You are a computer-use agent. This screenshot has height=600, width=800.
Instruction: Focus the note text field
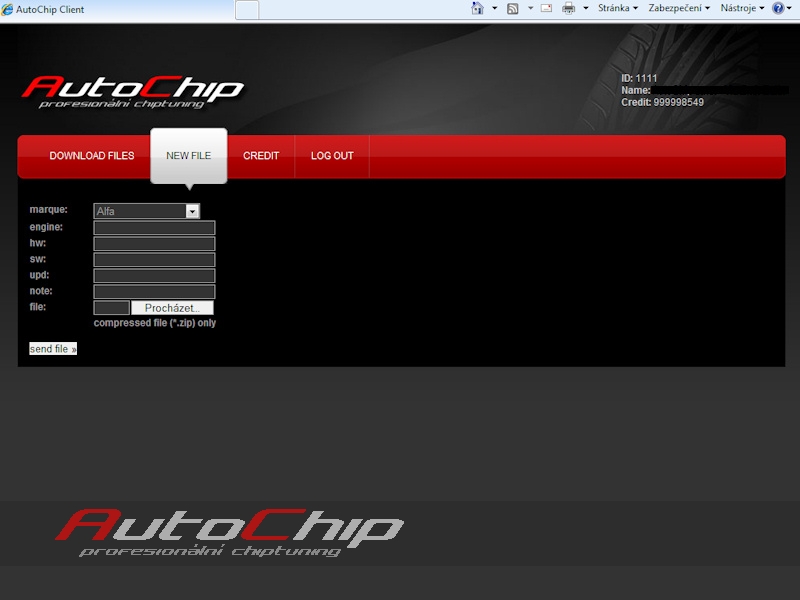[154, 292]
